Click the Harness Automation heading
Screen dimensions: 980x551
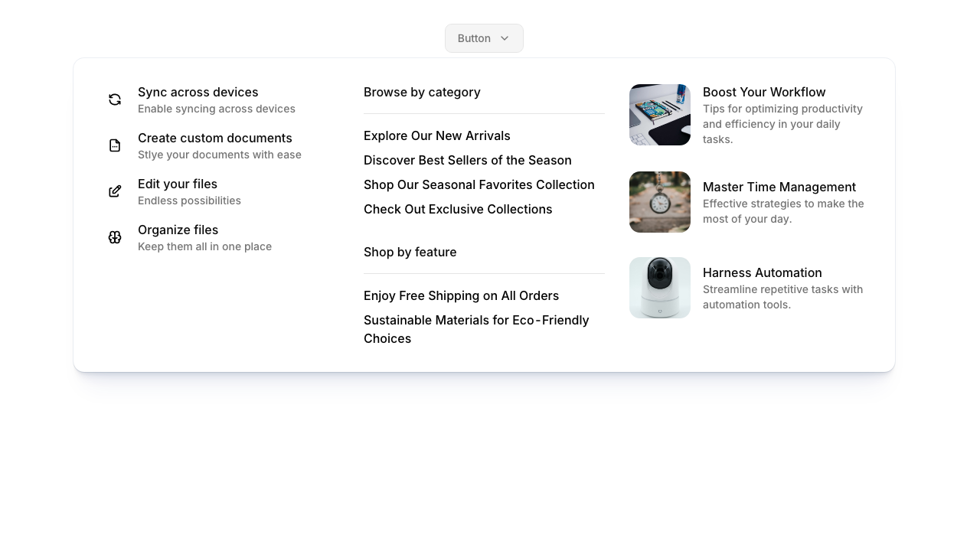point(762,273)
